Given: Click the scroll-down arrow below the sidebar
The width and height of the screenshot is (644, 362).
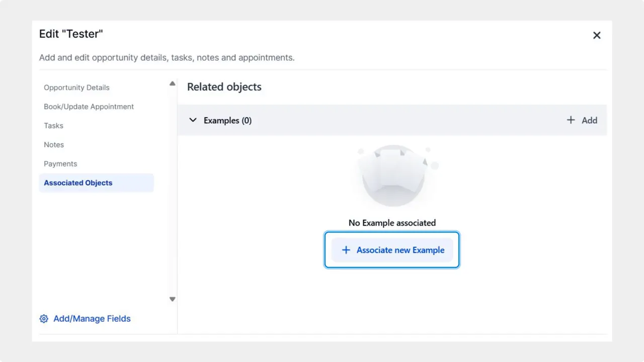Looking at the screenshot, I should pyautogui.click(x=172, y=299).
